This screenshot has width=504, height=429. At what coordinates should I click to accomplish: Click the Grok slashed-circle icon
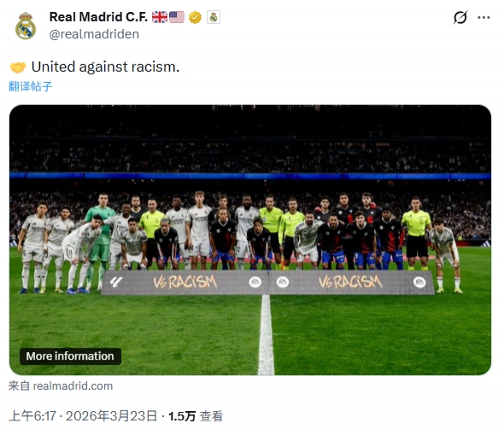tap(460, 17)
